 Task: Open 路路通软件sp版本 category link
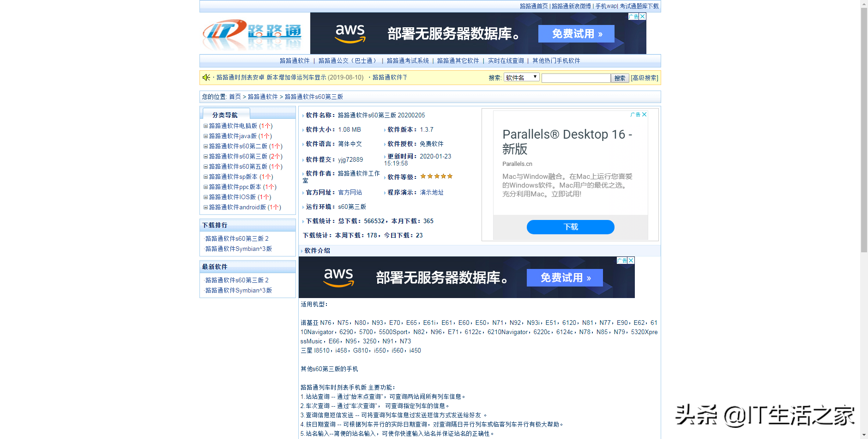pos(233,177)
